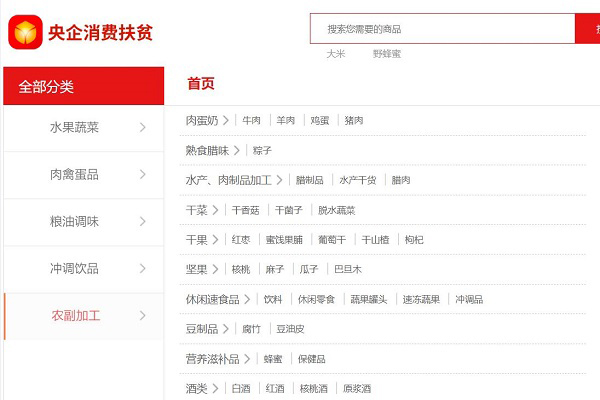This screenshot has width=600, height=400.
Task: Switch to the 首页 tab
Action: pos(200,84)
